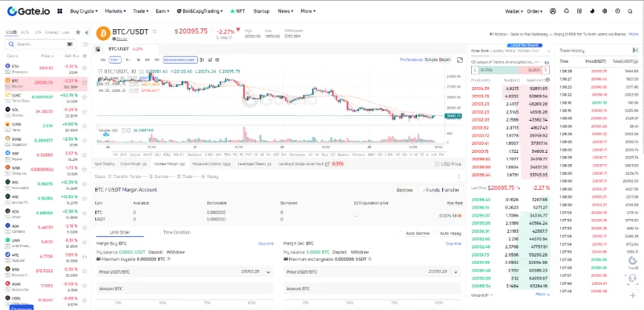Click the Borrow button

pyautogui.click(x=404, y=190)
